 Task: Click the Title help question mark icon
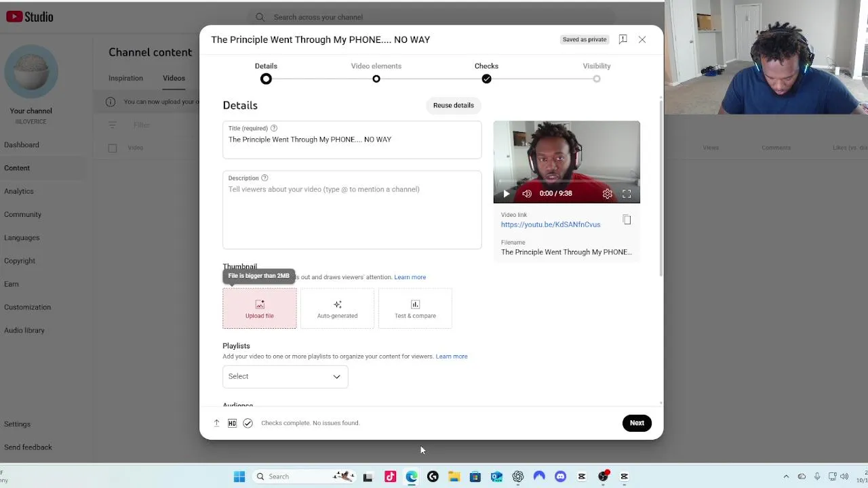pyautogui.click(x=274, y=128)
